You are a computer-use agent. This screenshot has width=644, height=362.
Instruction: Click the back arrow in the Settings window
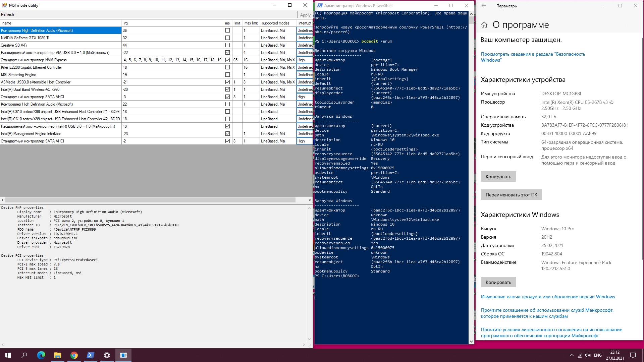tap(483, 6)
